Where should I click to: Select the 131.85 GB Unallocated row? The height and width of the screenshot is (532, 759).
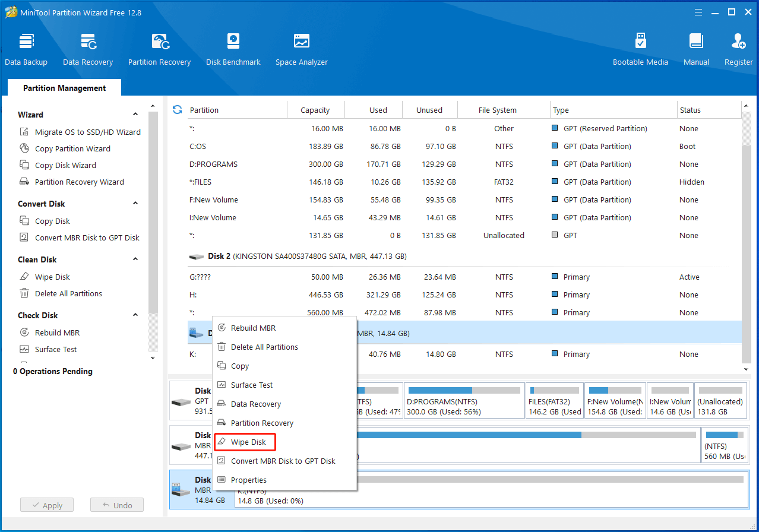[464, 235]
